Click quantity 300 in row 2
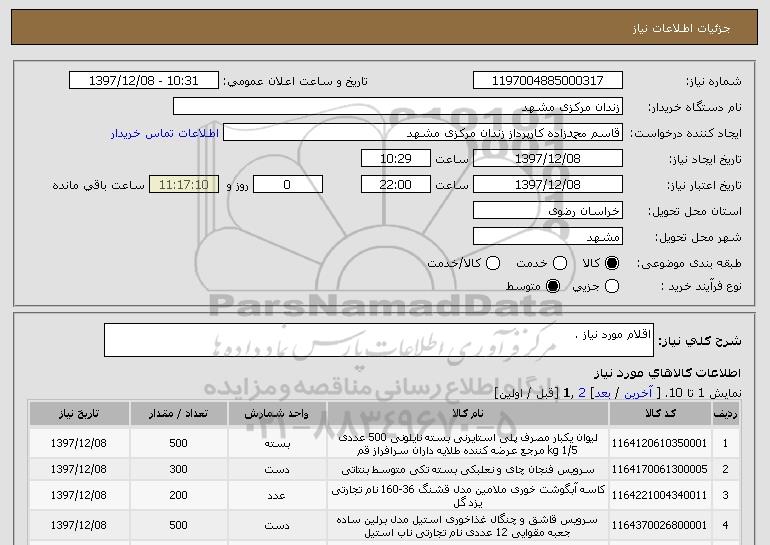 [178, 469]
